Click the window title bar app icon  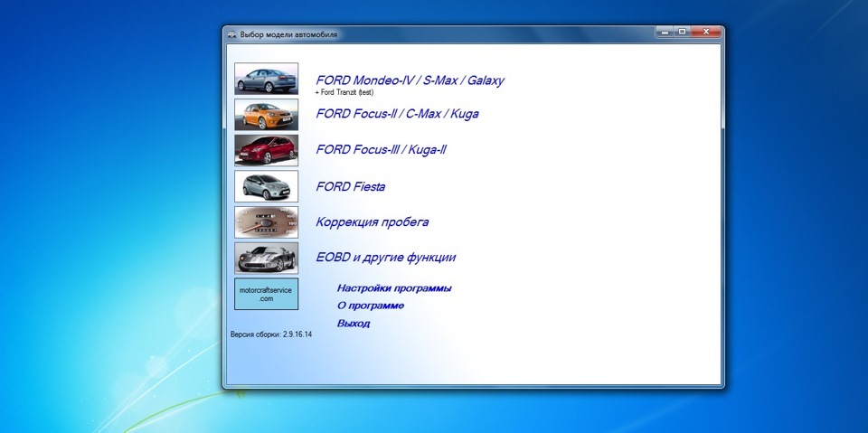232,34
